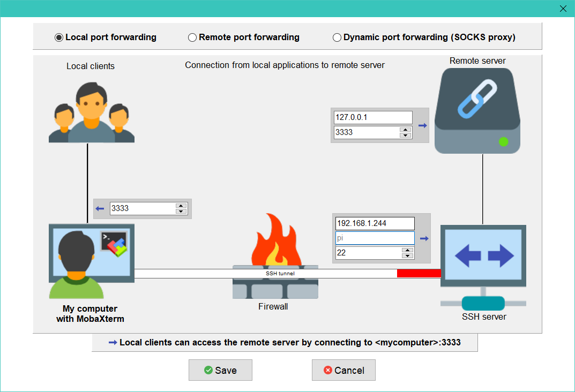575x392 pixels.
Task: Save the tunnel configuration
Action: tap(220, 370)
